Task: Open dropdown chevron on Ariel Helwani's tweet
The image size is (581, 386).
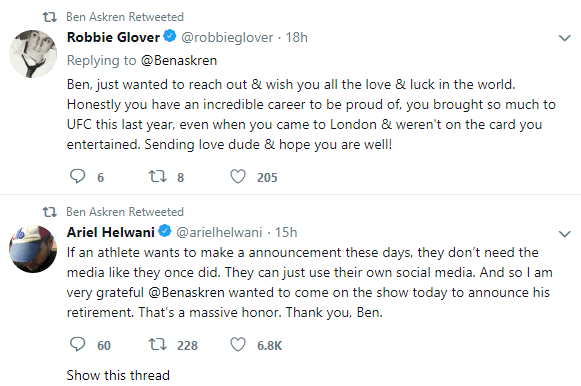Action: pos(564,234)
